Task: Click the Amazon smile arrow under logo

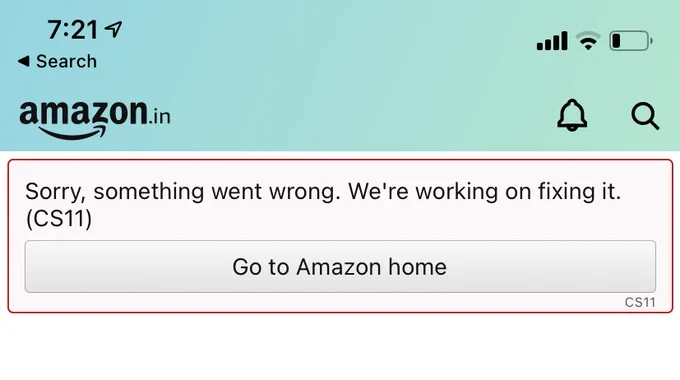Action: (x=73, y=133)
